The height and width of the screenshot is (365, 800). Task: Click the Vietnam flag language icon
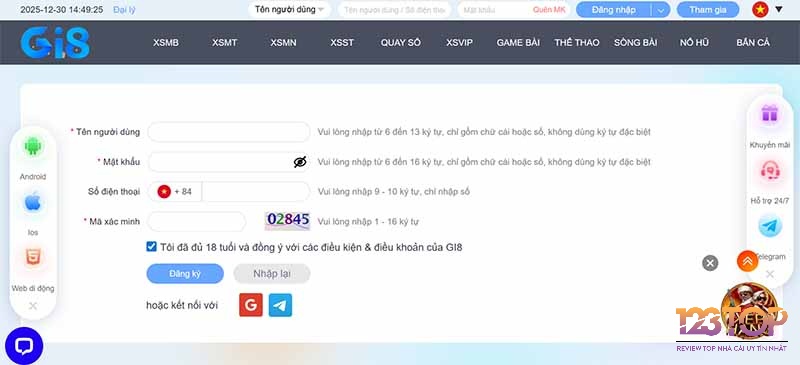click(x=760, y=9)
